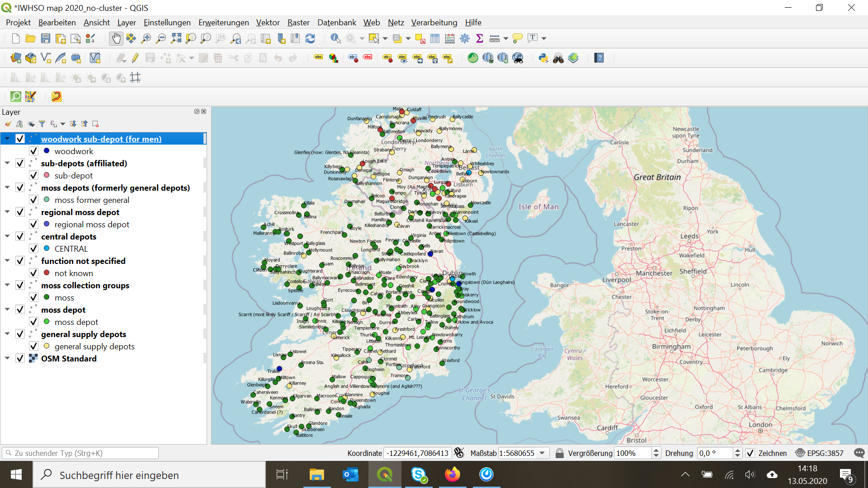Activate the Zoom In tool
The height and width of the screenshot is (488, 868).
[x=146, y=38]
